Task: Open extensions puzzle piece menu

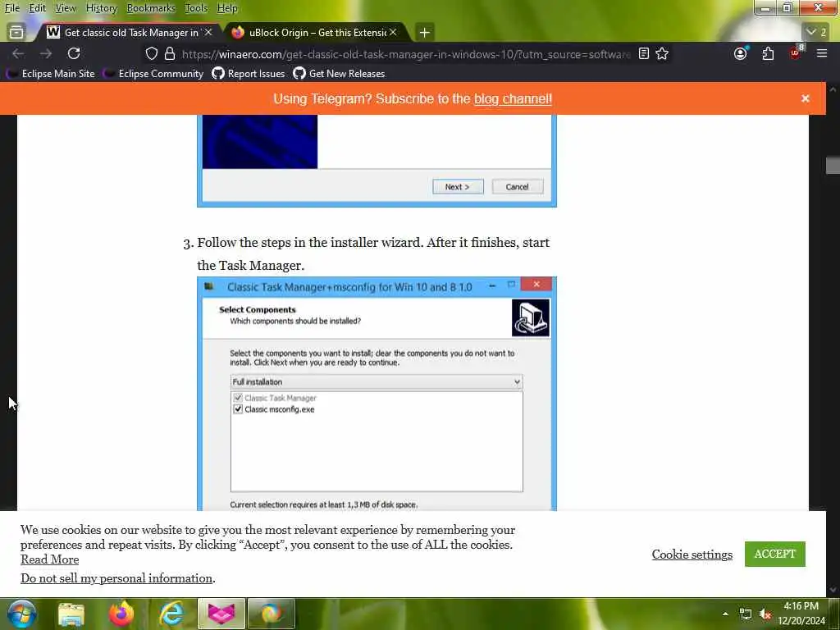Action: 768,53
